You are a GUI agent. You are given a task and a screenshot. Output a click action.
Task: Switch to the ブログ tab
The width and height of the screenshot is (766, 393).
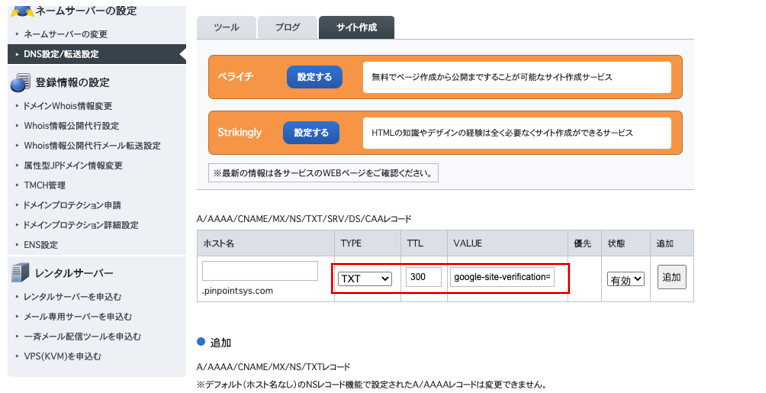[x=287, y=27]
